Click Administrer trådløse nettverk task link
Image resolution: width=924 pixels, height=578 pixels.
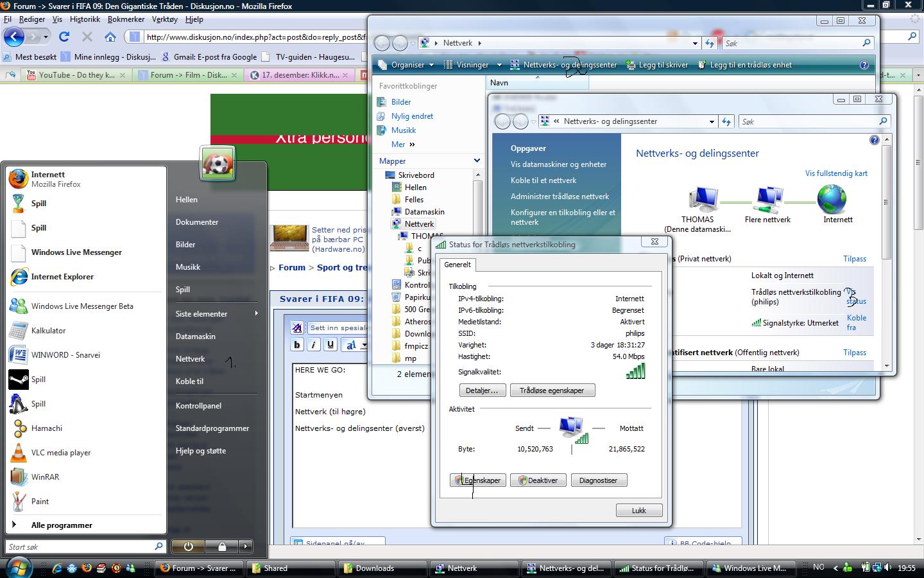(560, 197)
